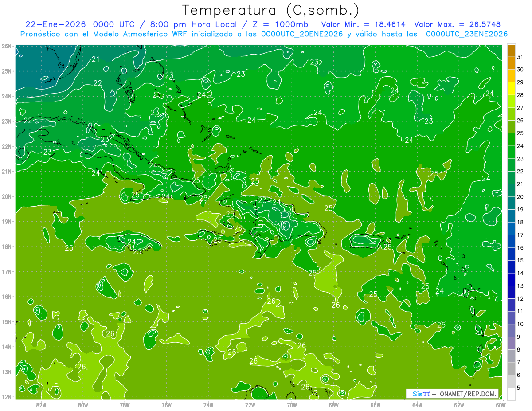Viewport: 532px width, 411px height.
Task: Click the gray colorbar swatch between 6 and 7
Action: click(x=511, y=368)
